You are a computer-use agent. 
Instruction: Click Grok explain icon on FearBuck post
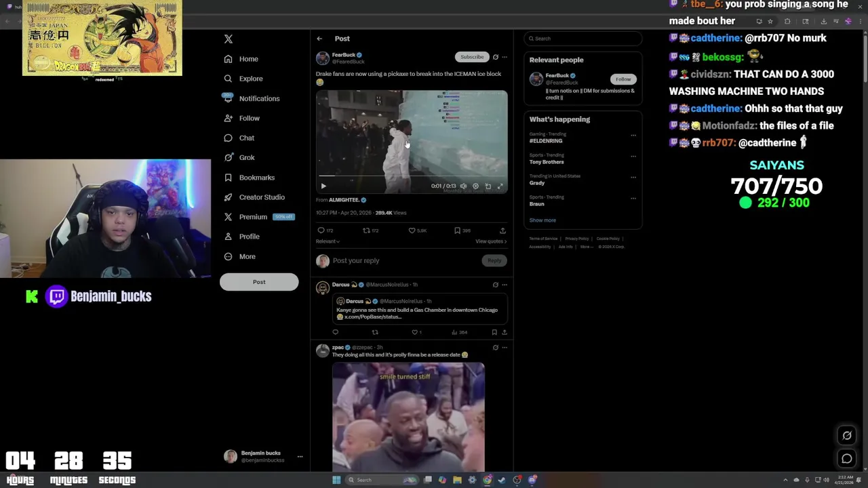click(x=495, y=57)
